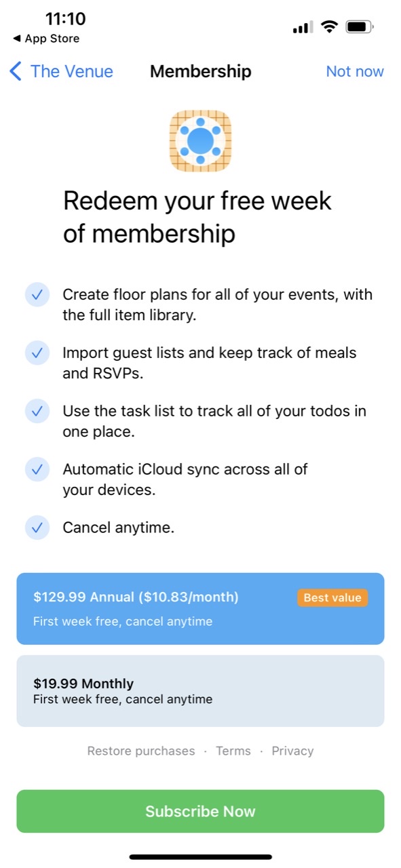Select the $19.99 Monthly plan option
This screenshot has width=401, height=868.
coord(200,691)
